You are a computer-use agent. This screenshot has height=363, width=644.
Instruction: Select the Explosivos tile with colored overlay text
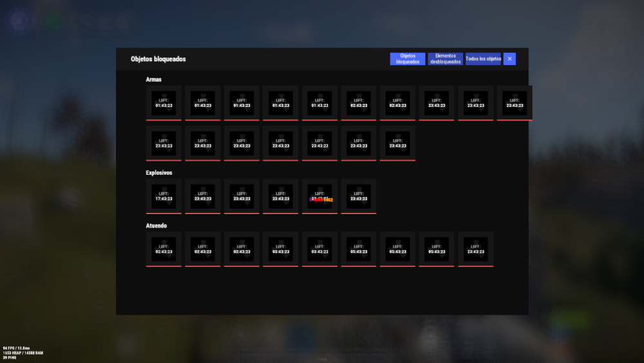[319, 196]
